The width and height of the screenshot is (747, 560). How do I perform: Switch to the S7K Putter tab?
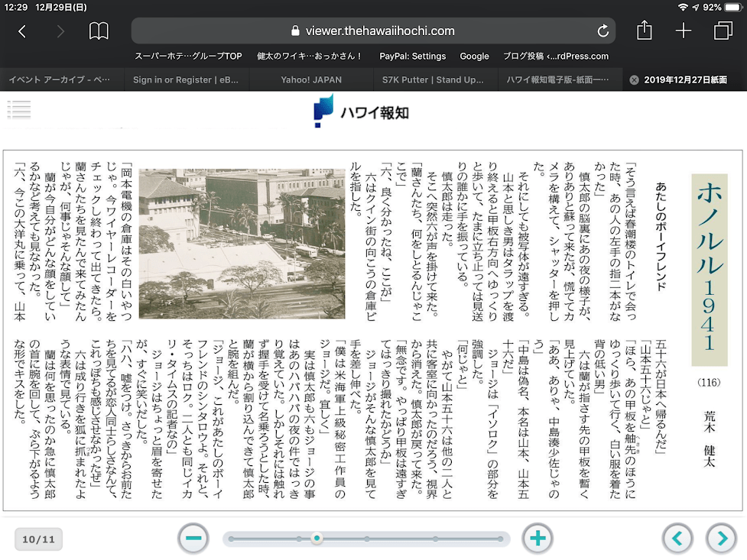433,79
